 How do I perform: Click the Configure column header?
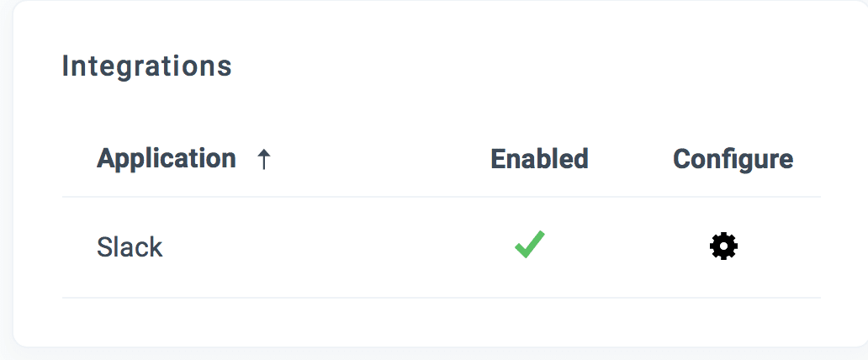(x=733, y=158)
